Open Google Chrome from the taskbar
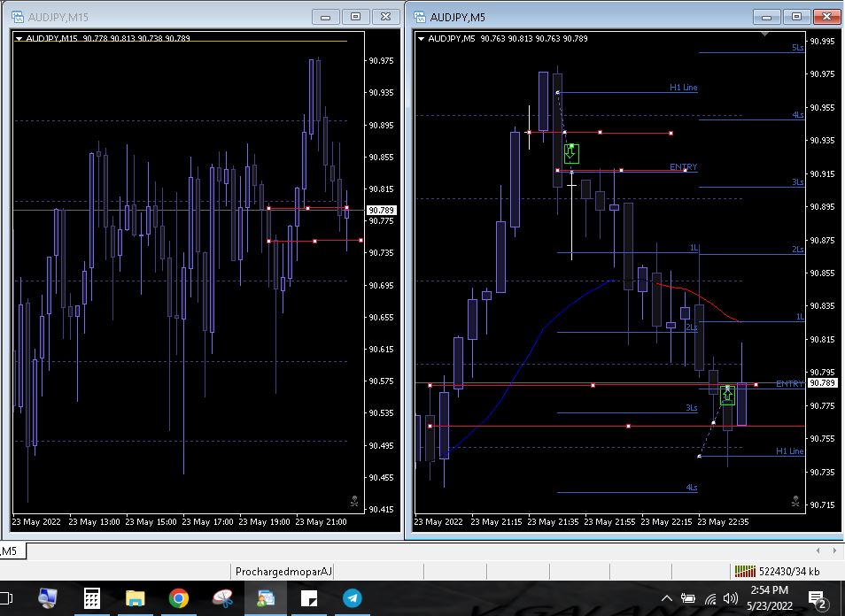 178,598
